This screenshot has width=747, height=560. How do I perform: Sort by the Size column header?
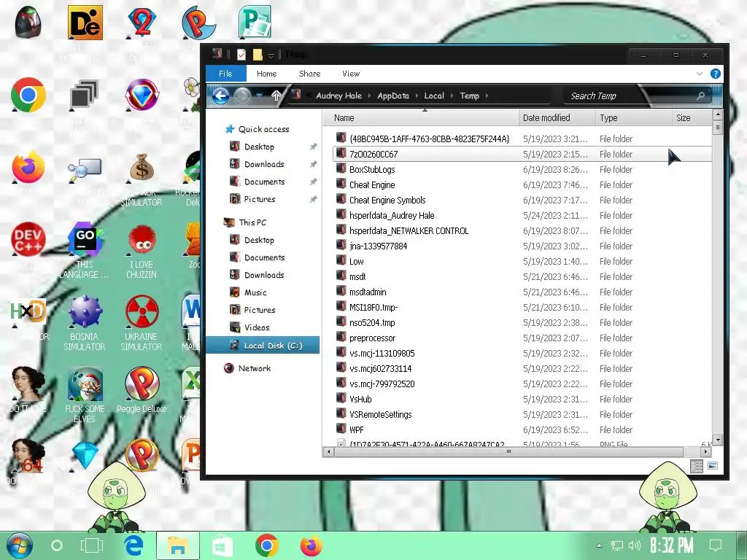[692, 118]
